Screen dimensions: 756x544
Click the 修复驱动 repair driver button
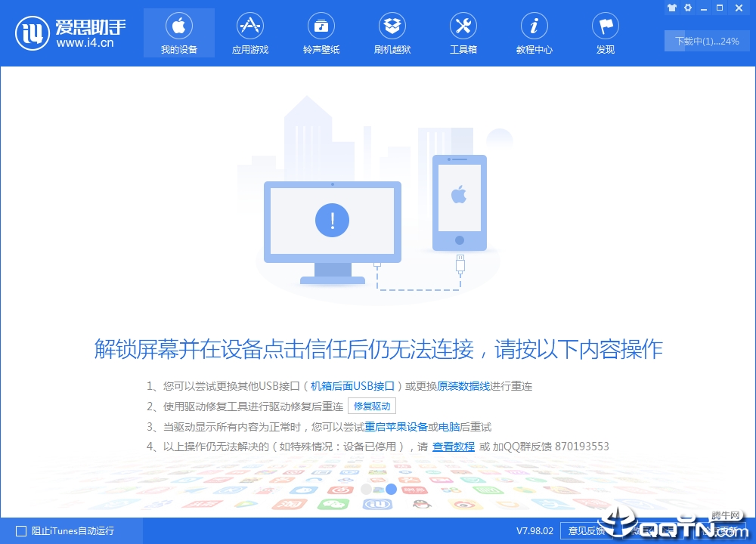pos(372,406)
